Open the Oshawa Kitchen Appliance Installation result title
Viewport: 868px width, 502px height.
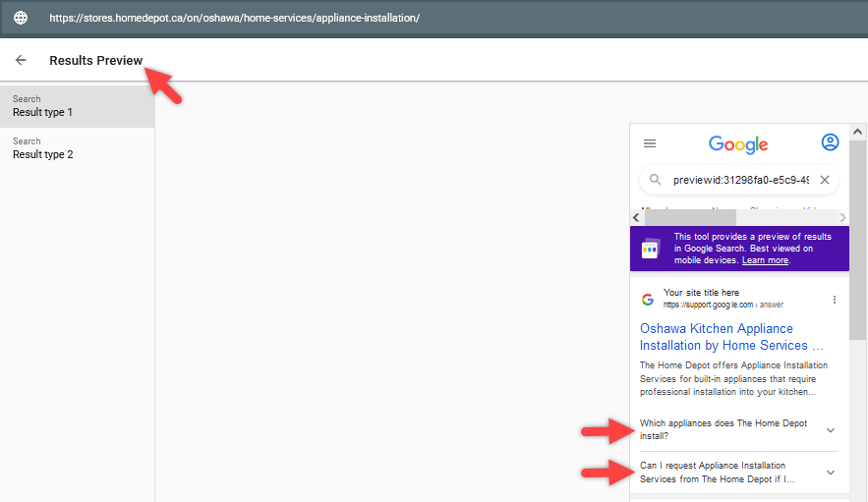[730, 337]
